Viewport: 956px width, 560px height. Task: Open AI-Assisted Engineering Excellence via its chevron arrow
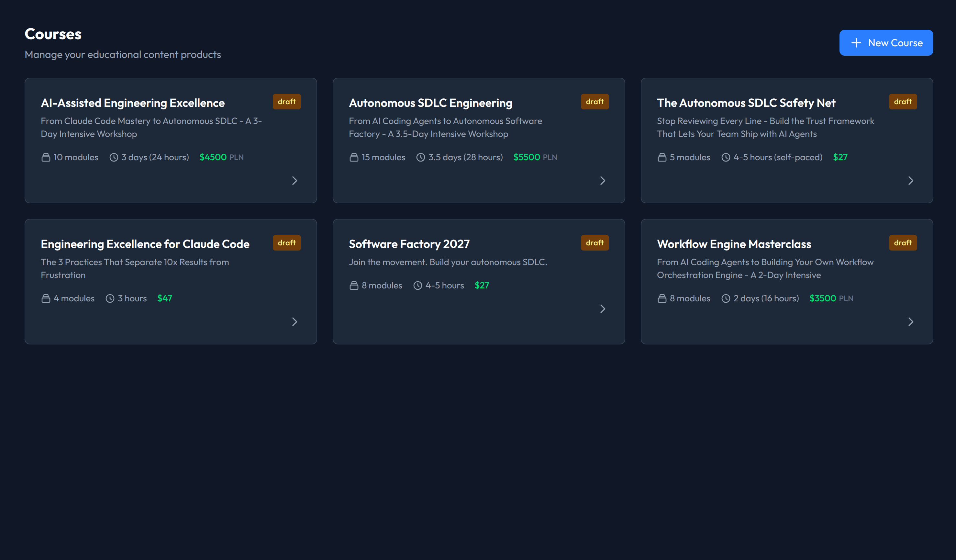pos(295,181)
